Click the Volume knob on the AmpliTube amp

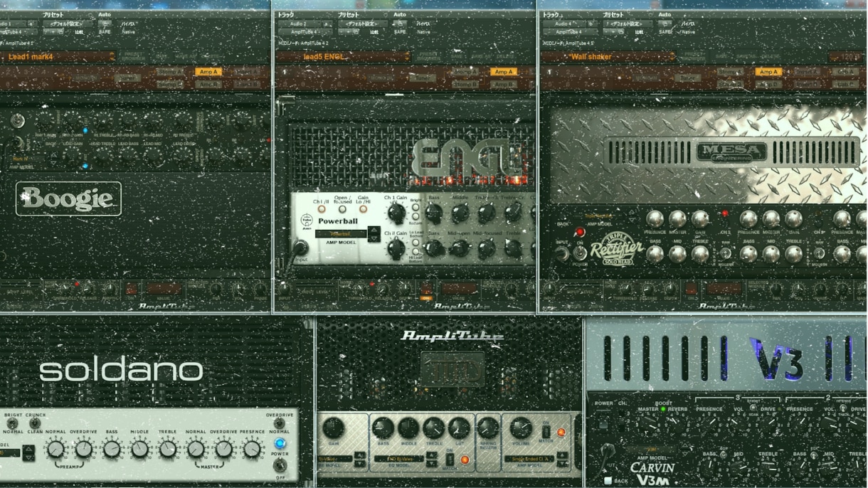point(521,428)
